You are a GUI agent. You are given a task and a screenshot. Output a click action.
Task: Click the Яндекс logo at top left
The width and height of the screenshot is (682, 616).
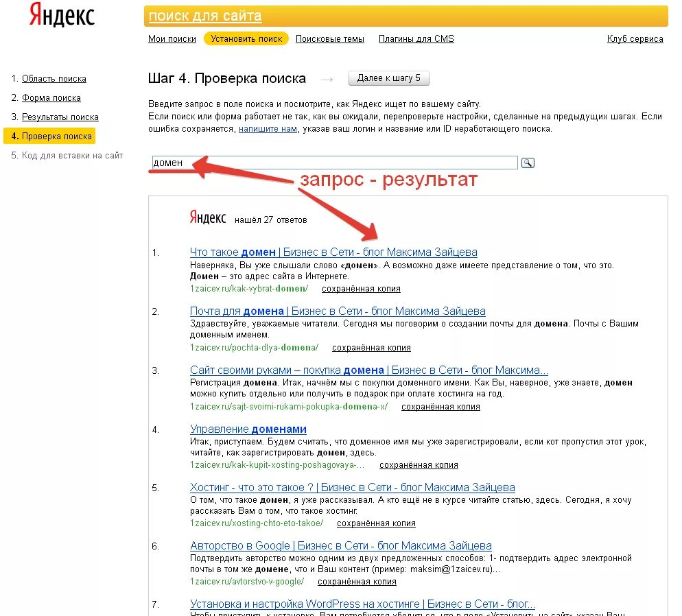point(62,14)
